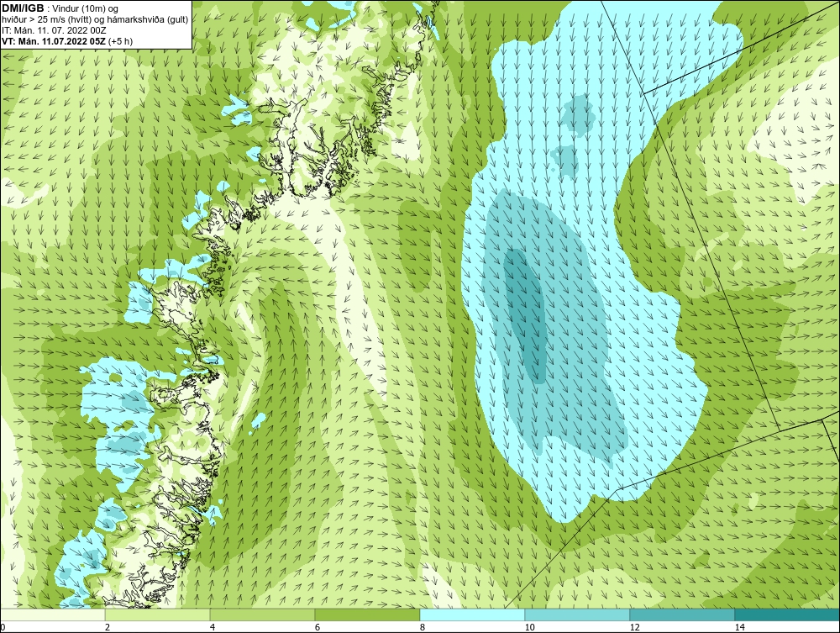Click the 'Vindur (10m) og' label
Viewport: 840px width, 633px height.
[87, 8]
